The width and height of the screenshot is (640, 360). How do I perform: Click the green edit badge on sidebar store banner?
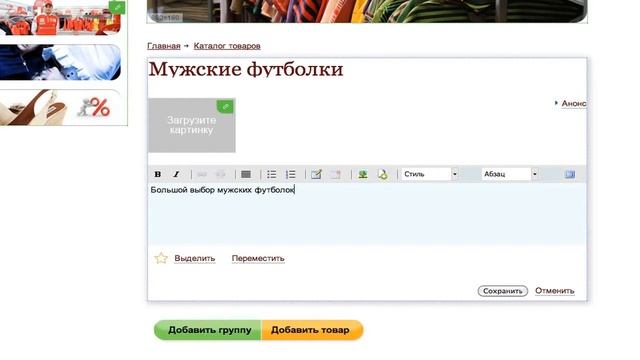tap(117, 7)
